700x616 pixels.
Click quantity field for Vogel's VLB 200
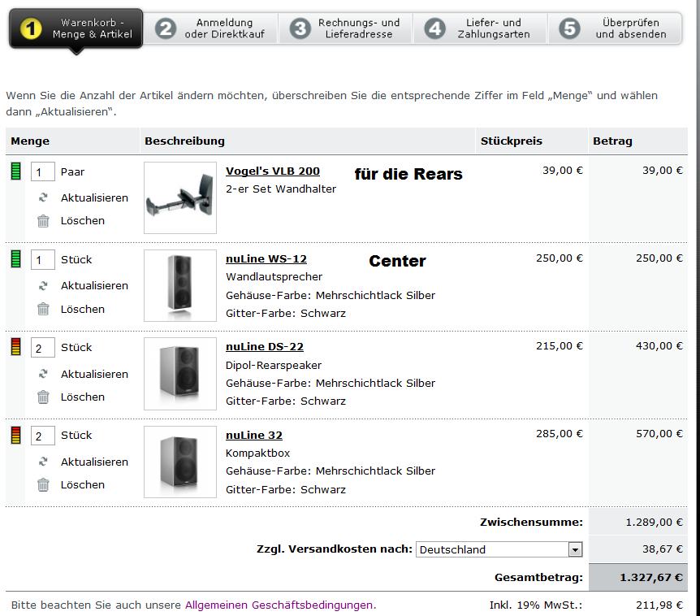[42, 172]
